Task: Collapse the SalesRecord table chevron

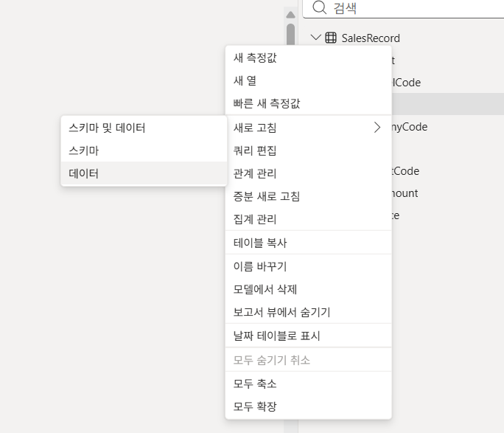Action: pos(316,38)
